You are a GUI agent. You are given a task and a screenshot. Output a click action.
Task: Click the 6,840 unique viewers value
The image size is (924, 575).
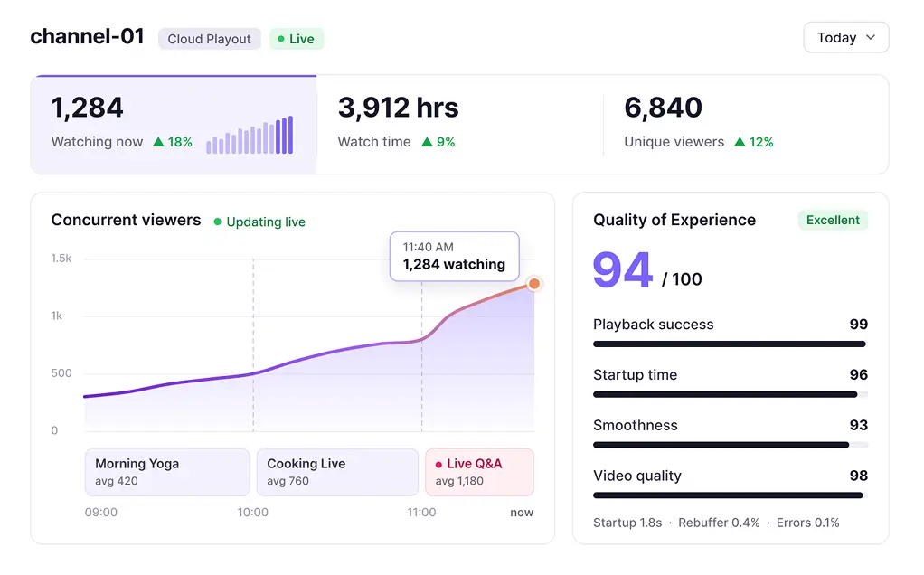(663, 108)
